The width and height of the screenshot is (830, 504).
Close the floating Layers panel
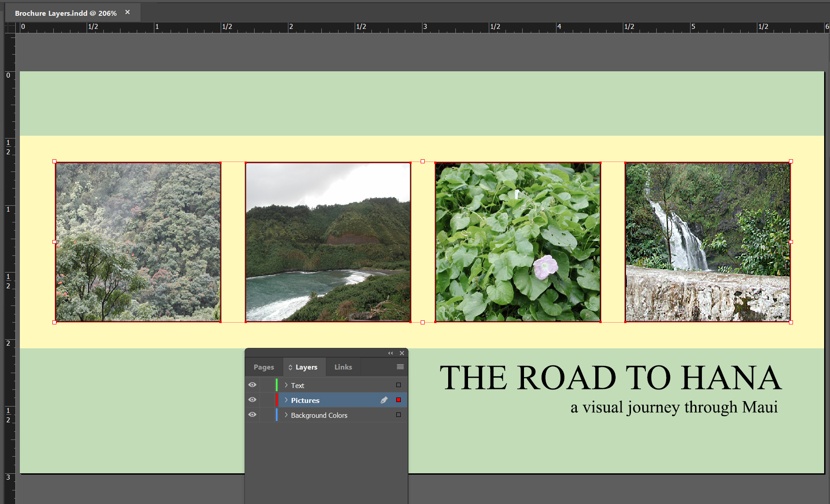(402, 353)
